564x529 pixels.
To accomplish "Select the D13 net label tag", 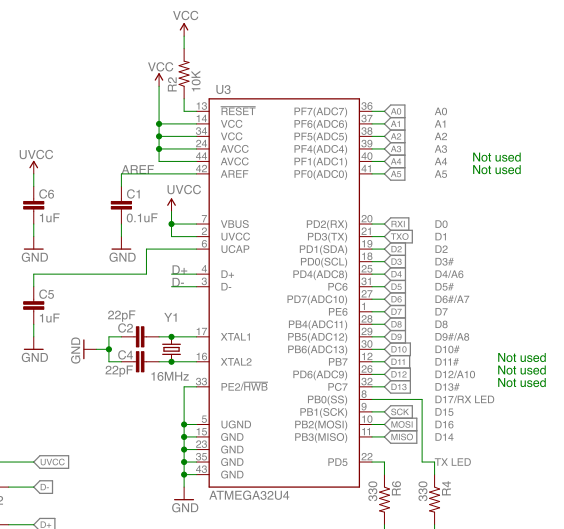I will click(x=397, y=387).
